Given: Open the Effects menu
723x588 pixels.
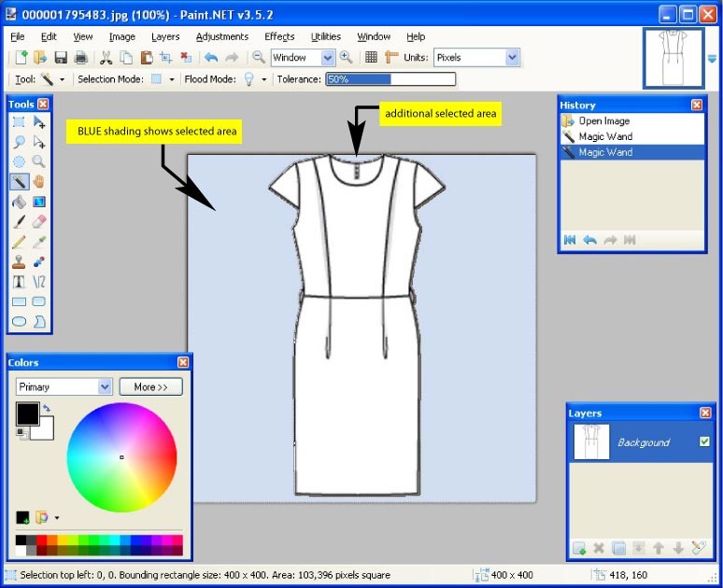Looking at the screenshot, I should click(x=279, y=36).
